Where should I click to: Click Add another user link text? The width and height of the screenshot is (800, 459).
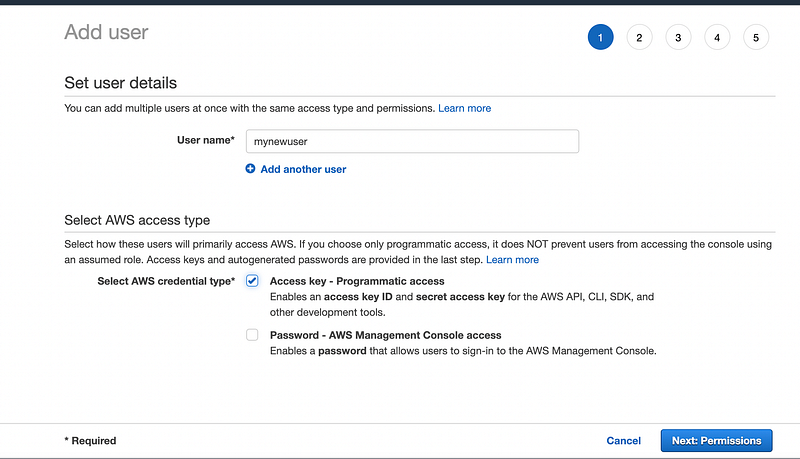tap(303, 169)
